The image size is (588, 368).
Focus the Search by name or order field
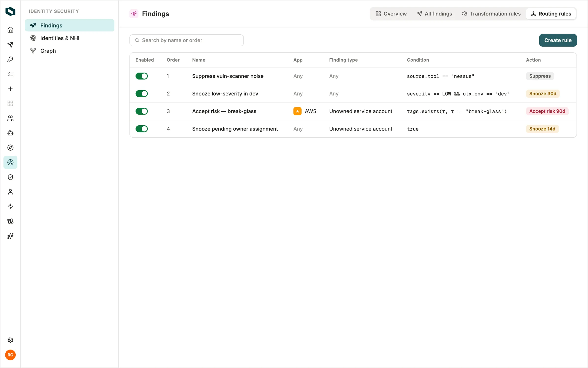(x=186, y=40)
